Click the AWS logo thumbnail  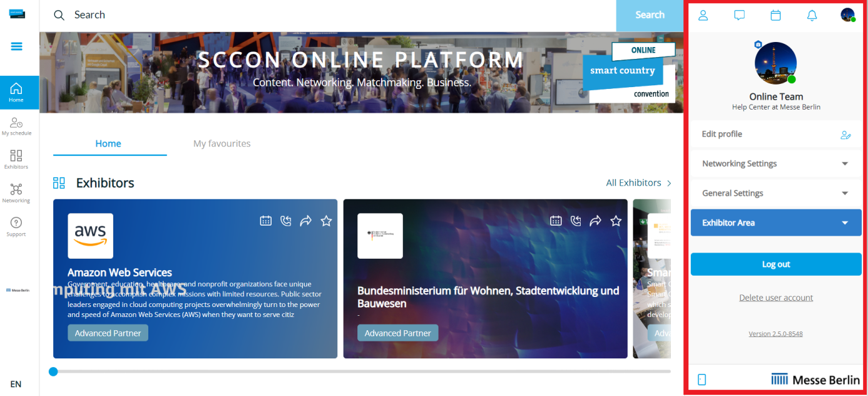pos(91,236)
